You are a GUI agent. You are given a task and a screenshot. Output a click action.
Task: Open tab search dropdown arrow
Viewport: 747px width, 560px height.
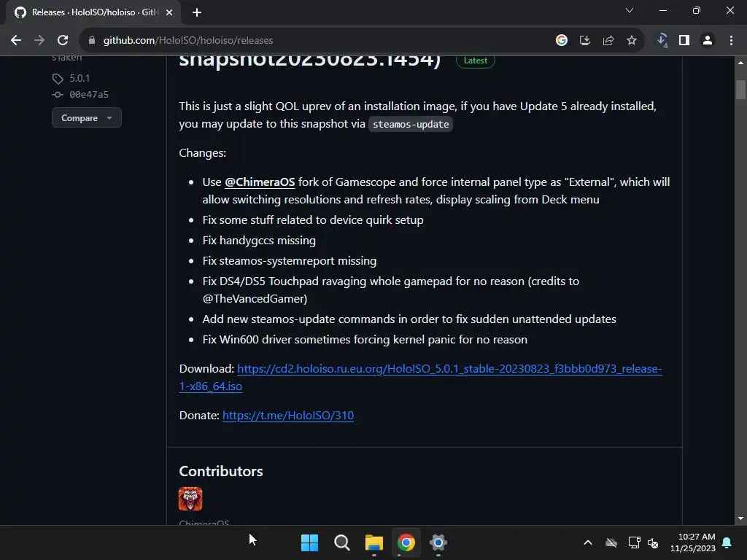point(630,10)
